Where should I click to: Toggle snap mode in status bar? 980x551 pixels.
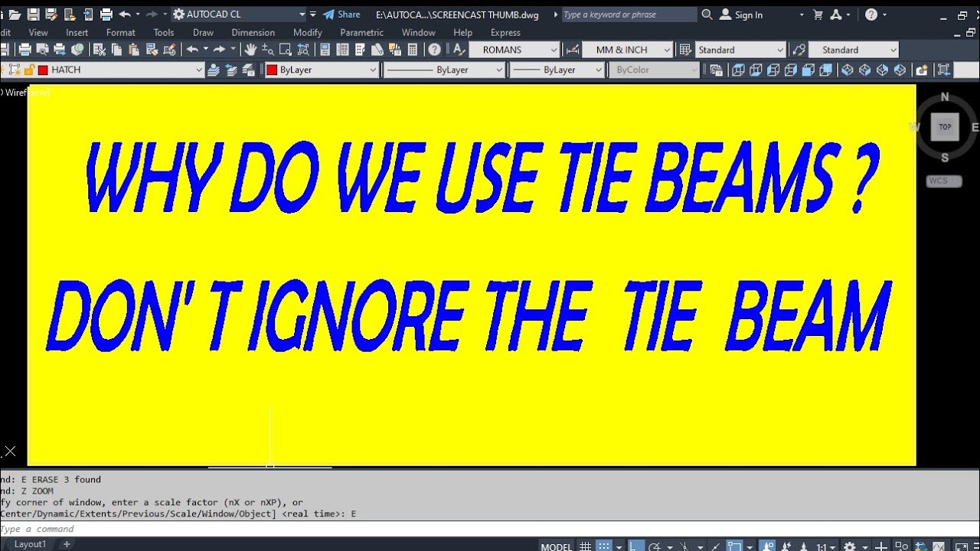604,546
